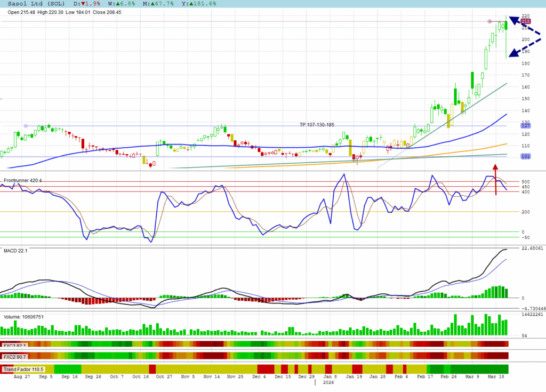The image size is (546, 392).
Task: Select the FXC1 82.1 heat strip label
Action: [15, 346]
